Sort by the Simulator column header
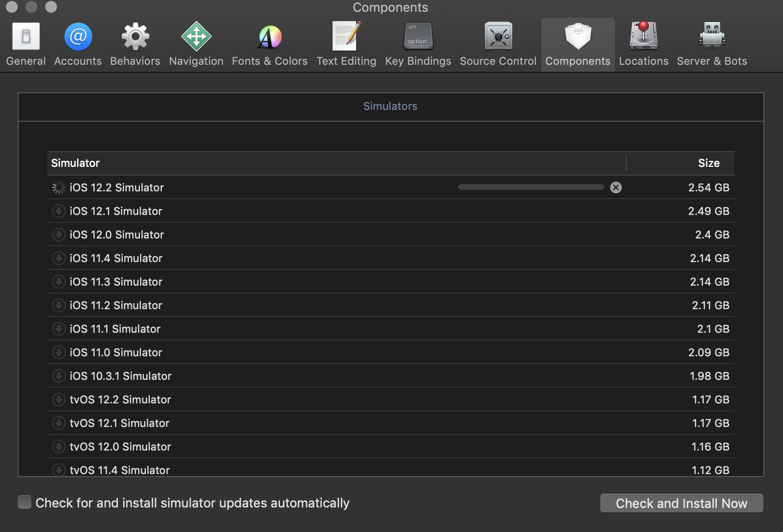 (x=336, y=163)
